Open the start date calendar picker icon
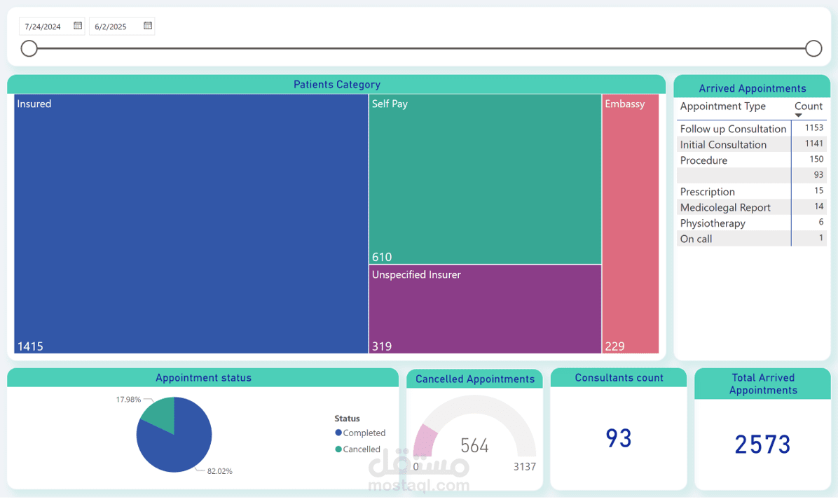This screenshot has height=504, width=838. pos(78,26)
